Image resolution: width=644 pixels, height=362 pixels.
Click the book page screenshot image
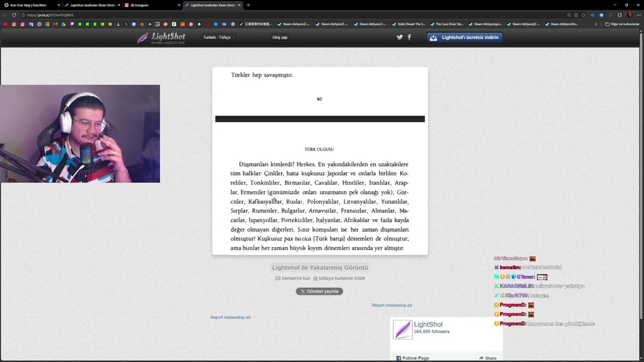320,161
